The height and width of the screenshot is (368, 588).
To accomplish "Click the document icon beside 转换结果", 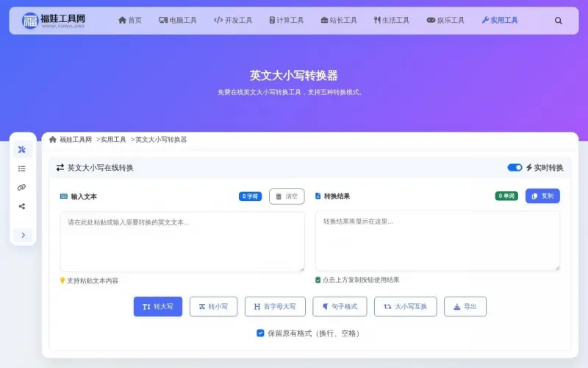I will click(x=318, y=196).
